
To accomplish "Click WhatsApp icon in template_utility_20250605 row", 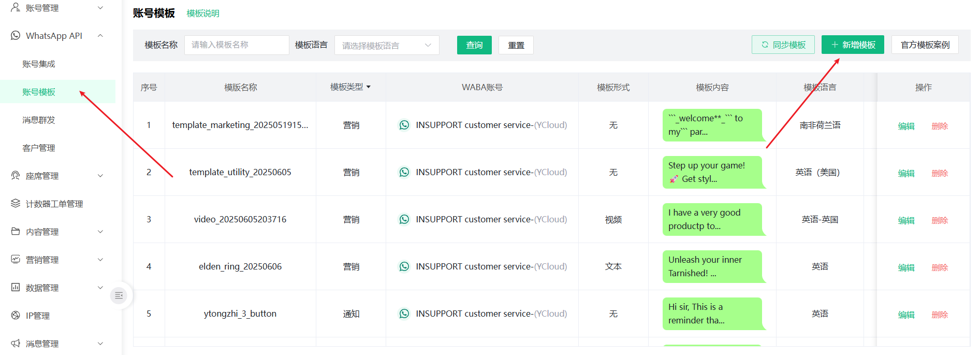I will click(404, 172).
